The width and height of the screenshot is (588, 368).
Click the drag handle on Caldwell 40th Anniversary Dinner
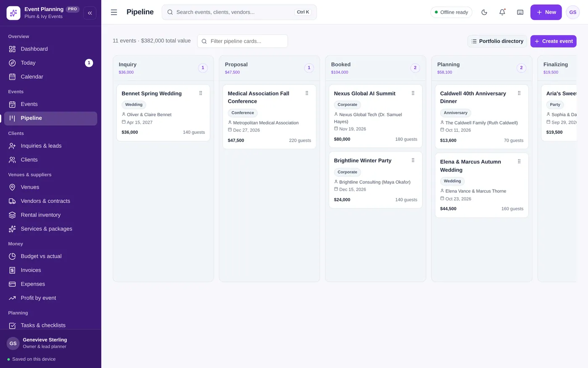[x=519, y=93]
